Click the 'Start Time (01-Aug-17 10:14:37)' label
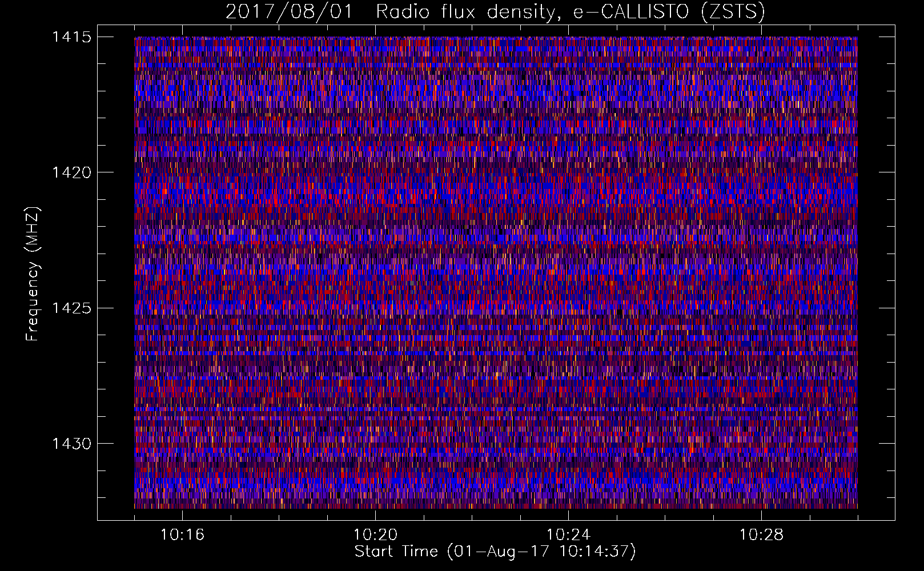 coord(495,552)
